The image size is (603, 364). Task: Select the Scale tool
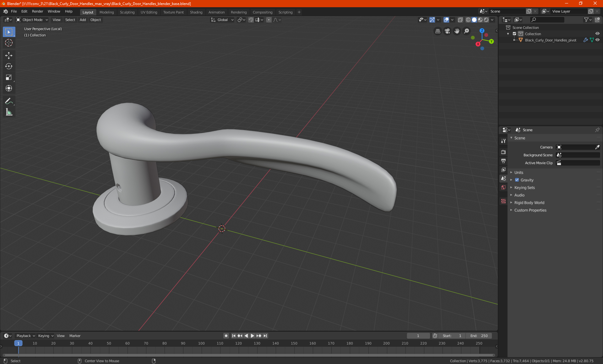click(9, 78)
